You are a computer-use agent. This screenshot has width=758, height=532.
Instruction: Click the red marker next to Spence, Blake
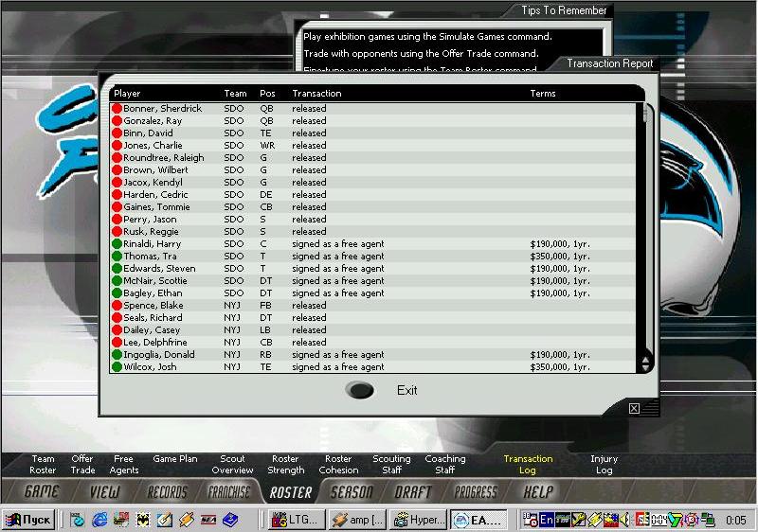[x=117, y=306]
